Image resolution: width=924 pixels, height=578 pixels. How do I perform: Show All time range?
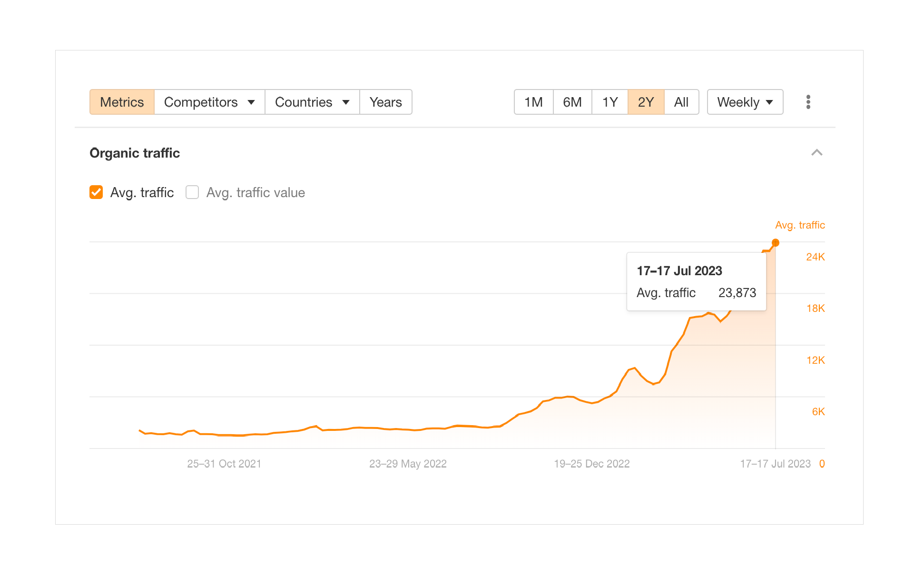681,102
